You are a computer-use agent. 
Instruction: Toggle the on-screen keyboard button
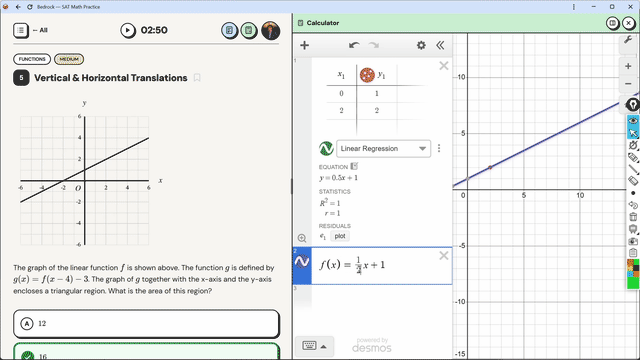click(309, 346)
